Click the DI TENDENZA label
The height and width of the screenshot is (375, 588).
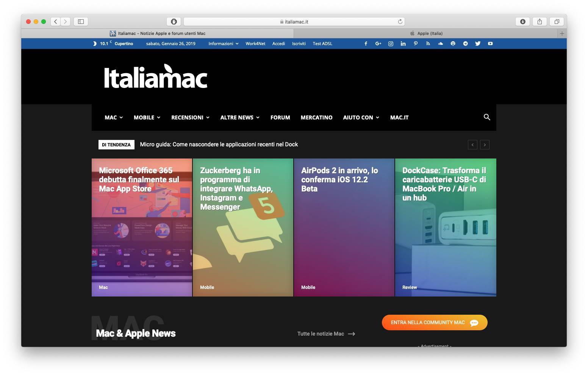tap(116, 144)
